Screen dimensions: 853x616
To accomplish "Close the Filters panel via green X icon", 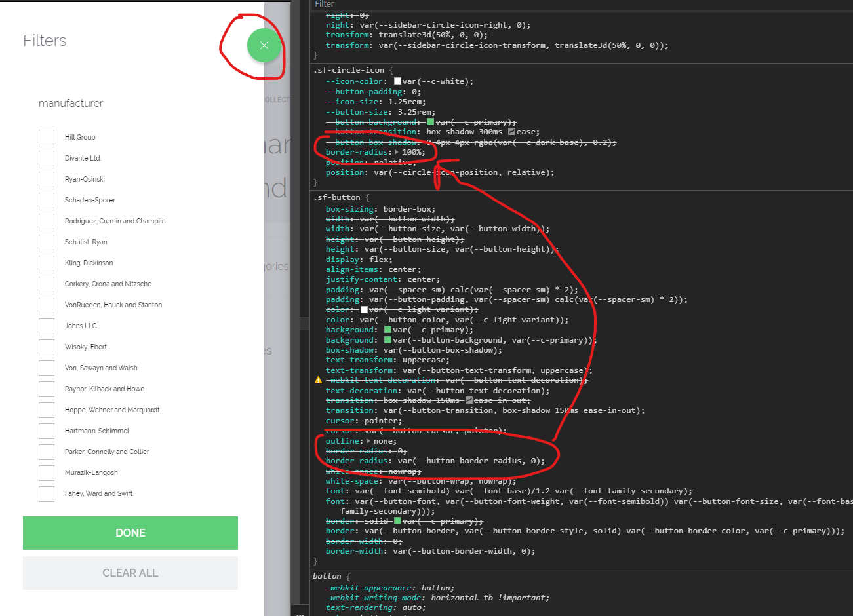I will (x=264, y=46).
